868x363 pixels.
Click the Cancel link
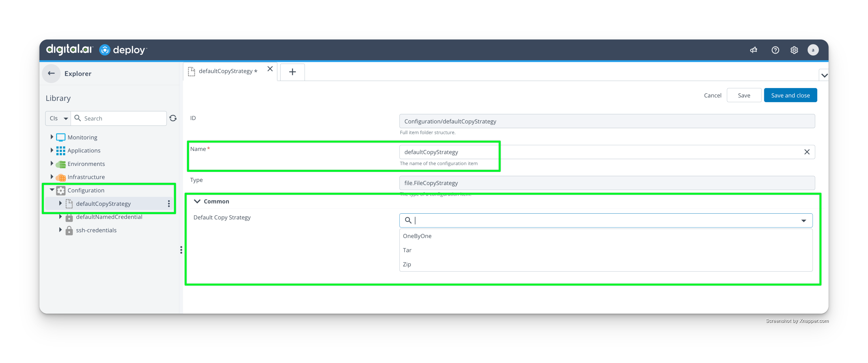pyautogui.click(x=712, y=95)
